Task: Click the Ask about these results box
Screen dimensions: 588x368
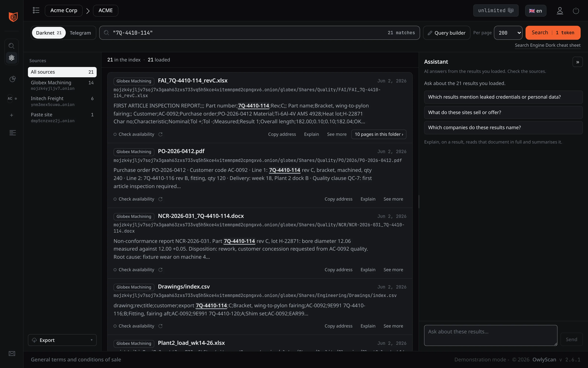Action: coord(491,335)
